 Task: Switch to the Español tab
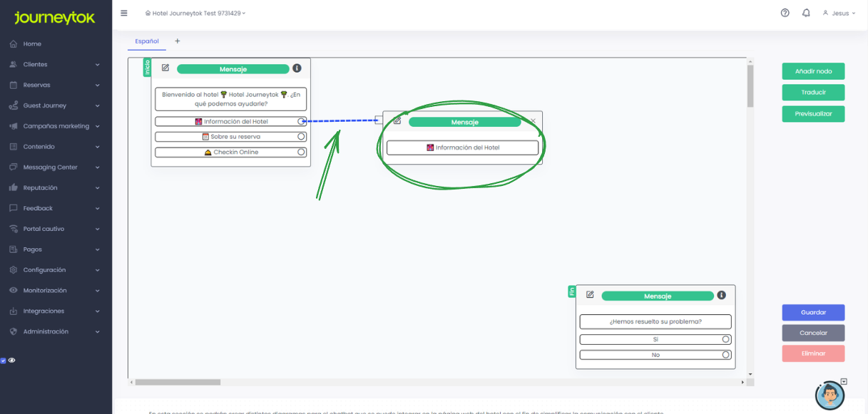click(147, 41)
